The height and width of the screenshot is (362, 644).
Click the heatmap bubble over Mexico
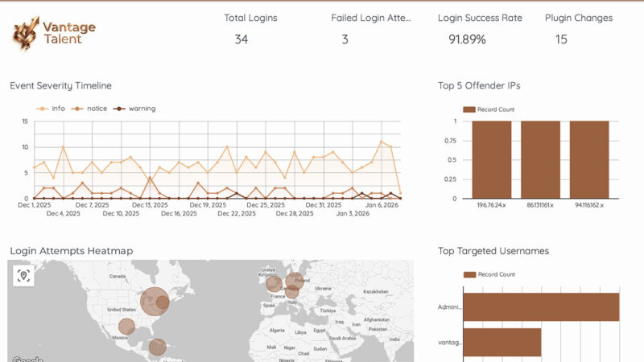click(x=126, y=327)
